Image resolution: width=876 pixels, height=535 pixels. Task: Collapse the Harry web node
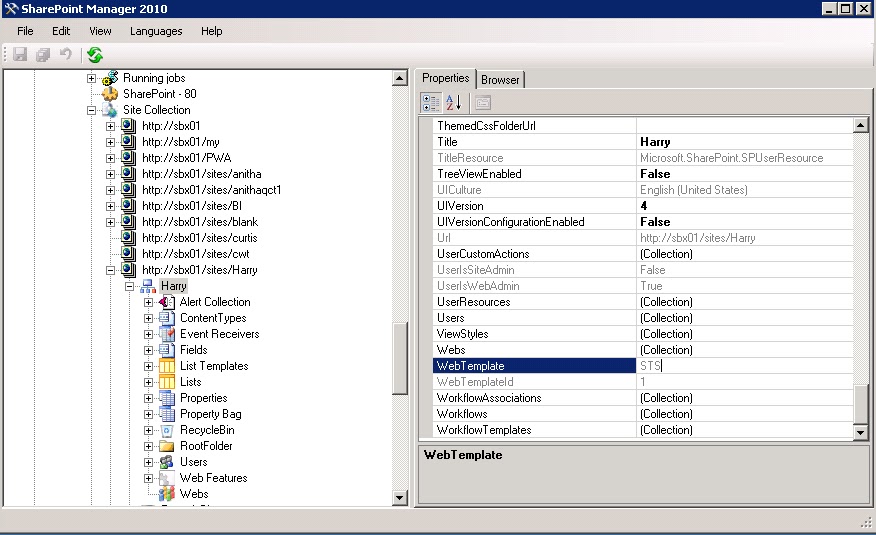(x=130, y=286)
